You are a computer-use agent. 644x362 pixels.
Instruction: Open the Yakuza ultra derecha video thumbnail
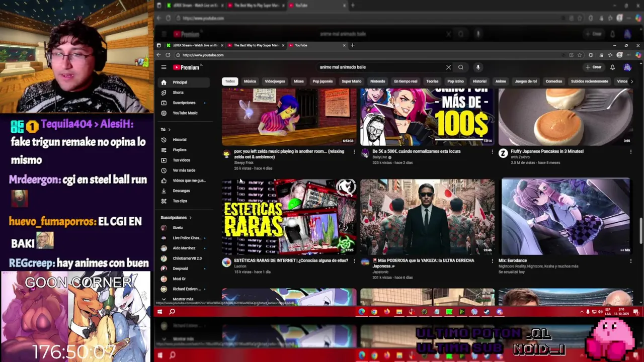click(428, 216)
